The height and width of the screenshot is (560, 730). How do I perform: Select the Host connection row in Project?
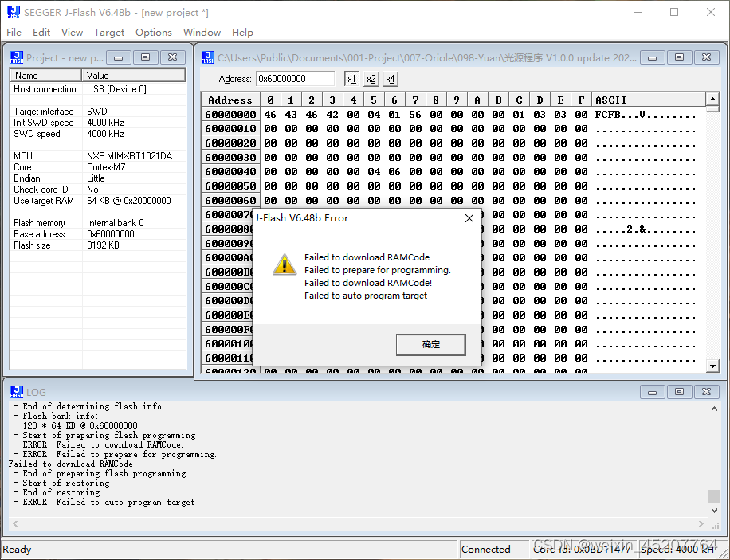(98, 89)
